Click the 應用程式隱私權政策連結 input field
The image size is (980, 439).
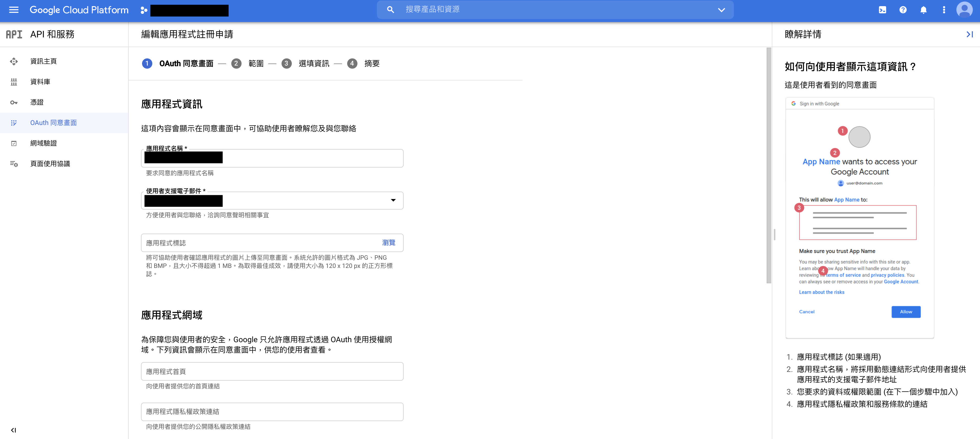pyautogui.click(x=272, y=412)
